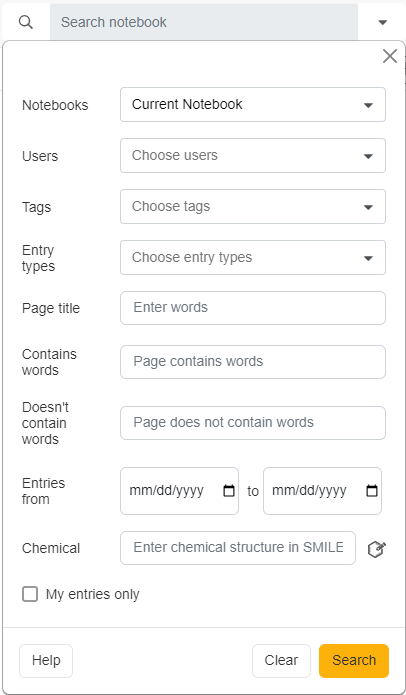
Task: Collapse advanced search using top dropdown arrow
Action: tap(383, 22)
